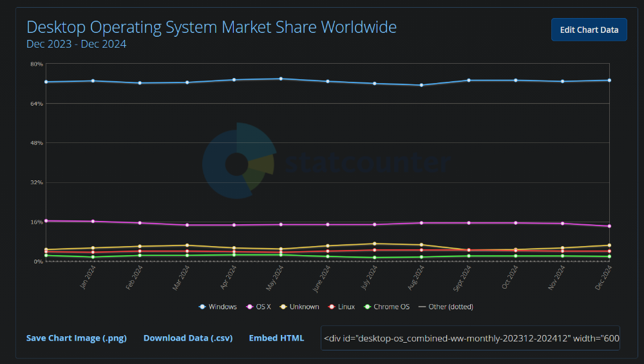Toggle the Unknown legend entry
The width and height of the screenshot is (644, 364).
[x=299, y=307]
